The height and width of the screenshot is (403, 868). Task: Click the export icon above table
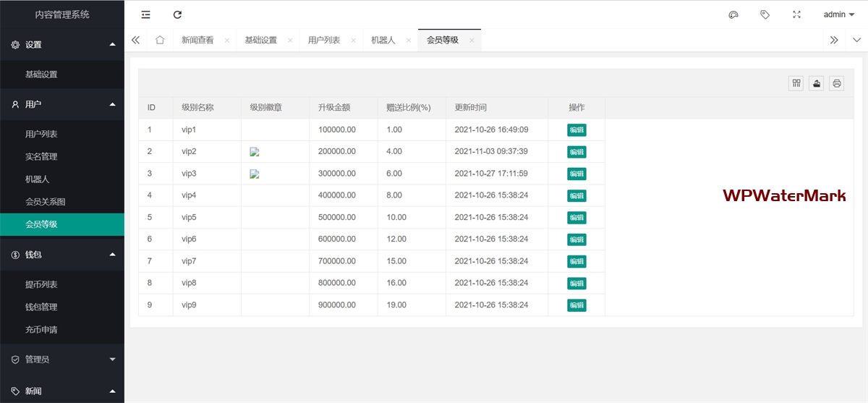tap(817, 83)
